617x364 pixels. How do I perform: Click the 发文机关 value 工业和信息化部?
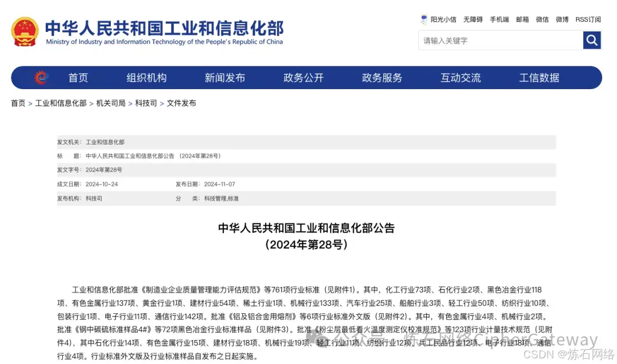tap(105, 142)
